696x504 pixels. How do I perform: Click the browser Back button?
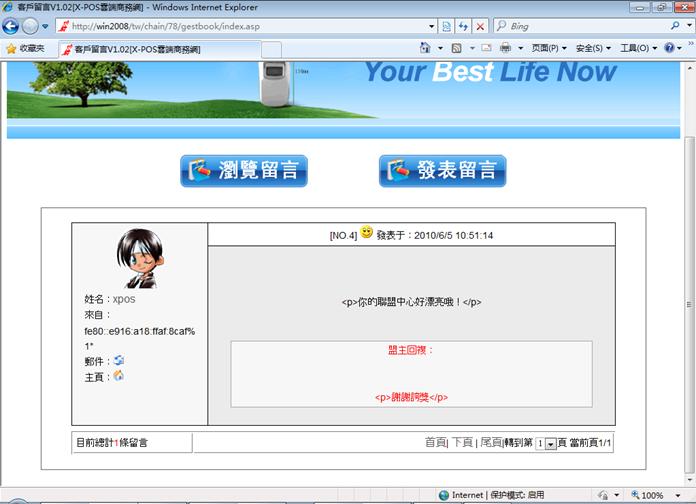click(13, 26)
